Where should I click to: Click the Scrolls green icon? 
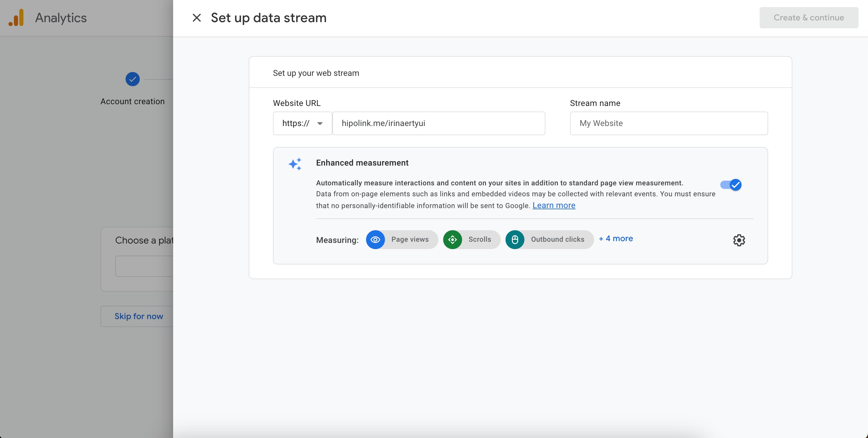pyautogui.click(x=452, y=239)
